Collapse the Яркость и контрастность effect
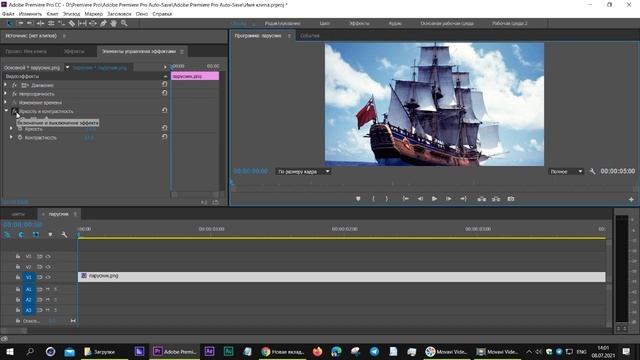This screenshot has height=360, width=640. [x=6, y=111]
